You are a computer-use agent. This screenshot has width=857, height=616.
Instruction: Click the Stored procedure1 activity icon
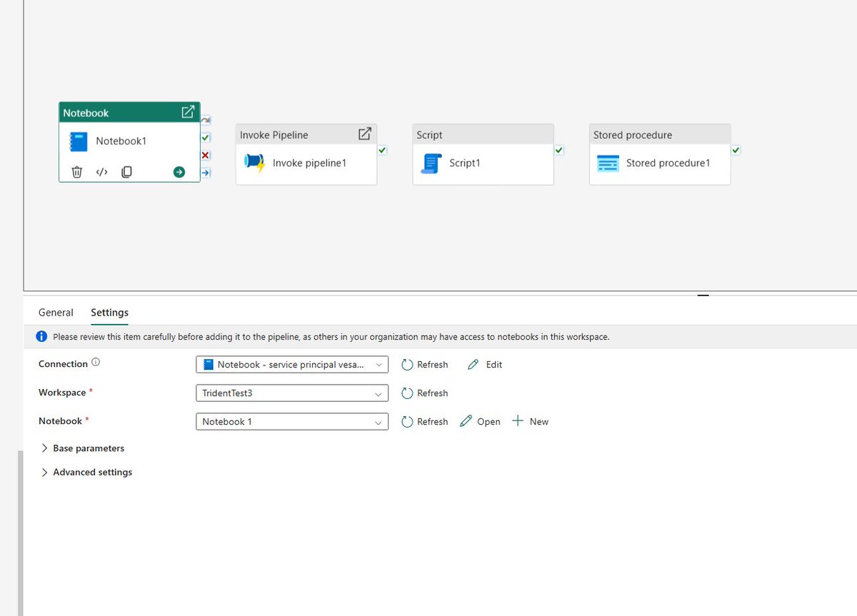(608, 163)
